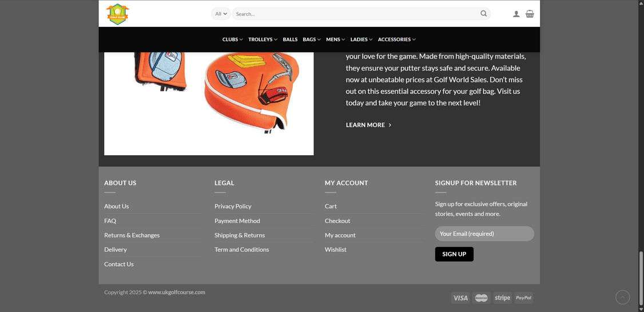This screenshot has height=312, width=644.
Task: Follow the Learn More link
Action: (368, 125)
